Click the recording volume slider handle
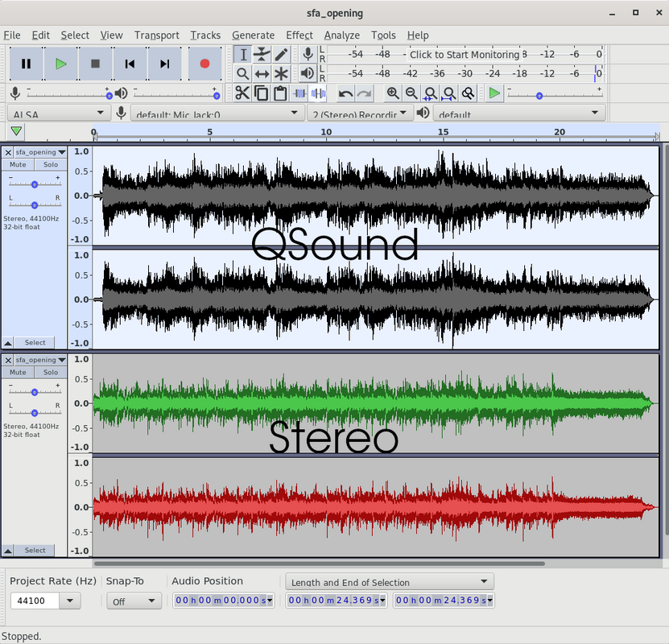This screenshot has width=669, height=644. tap(109, 96)
